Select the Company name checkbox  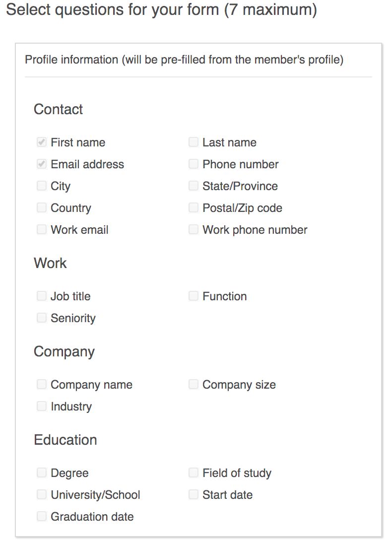[x=42, y=385]
